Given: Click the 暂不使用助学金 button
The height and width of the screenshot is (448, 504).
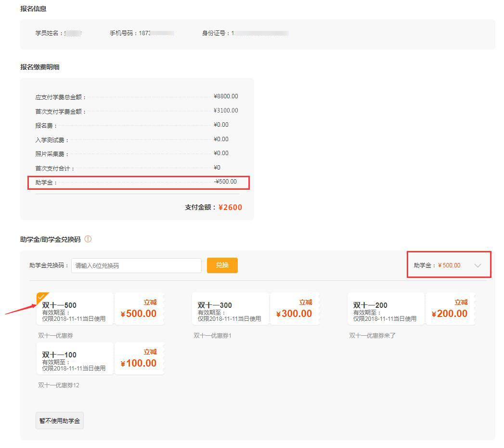Looking at the screenshot, I should coord(59,420).
